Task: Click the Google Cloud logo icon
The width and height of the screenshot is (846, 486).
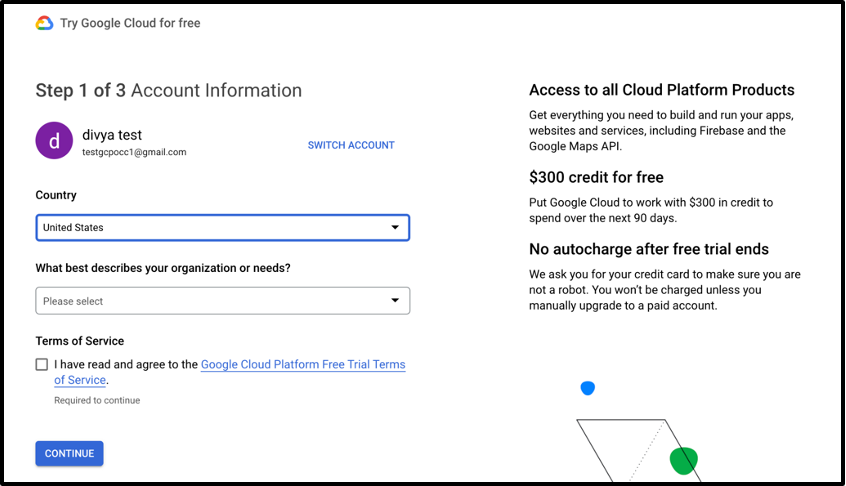Action: 44,23
